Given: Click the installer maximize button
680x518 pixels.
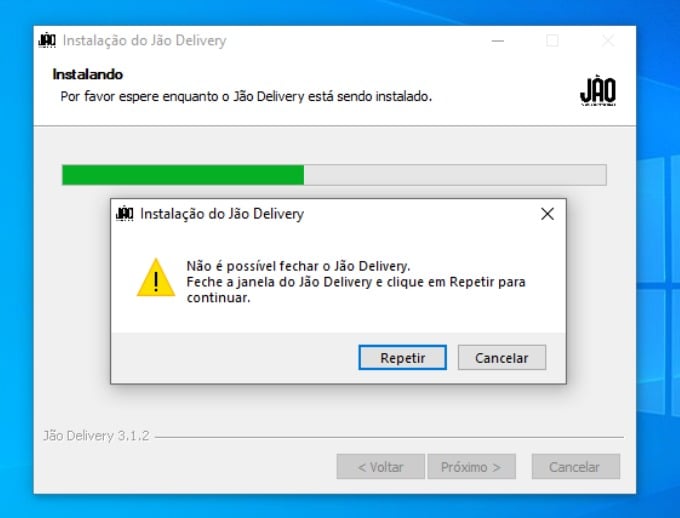Looking at the screenshot, I should pos(552,41).
